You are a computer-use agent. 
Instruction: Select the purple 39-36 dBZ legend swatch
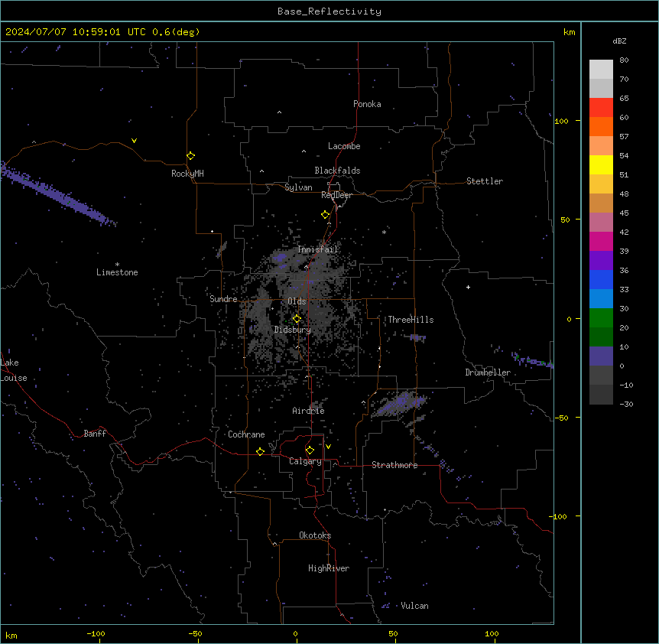601,260
